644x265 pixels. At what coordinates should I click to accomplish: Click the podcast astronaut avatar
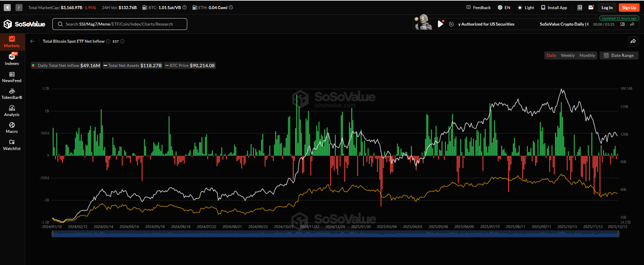pos(423,22)
